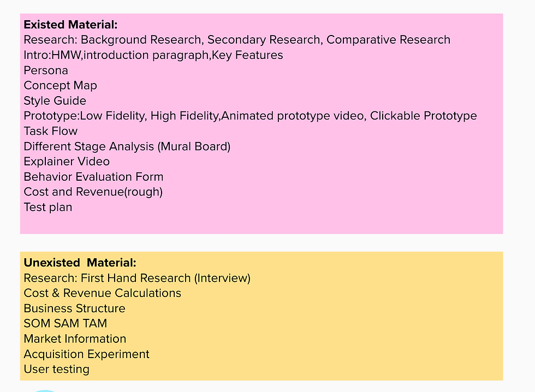Click 'Cost and Revenue(rough)' line

coord(93,192)
